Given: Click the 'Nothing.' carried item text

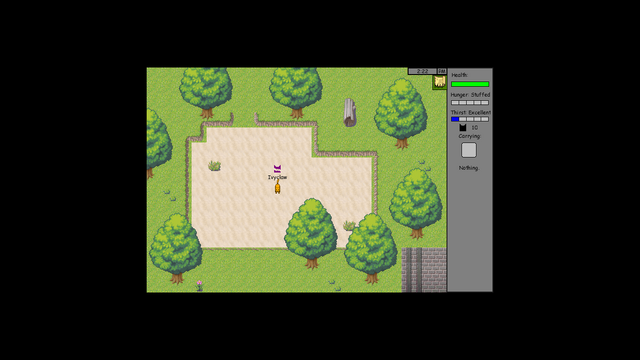Looking at the screenshot, I should (469, 168).
